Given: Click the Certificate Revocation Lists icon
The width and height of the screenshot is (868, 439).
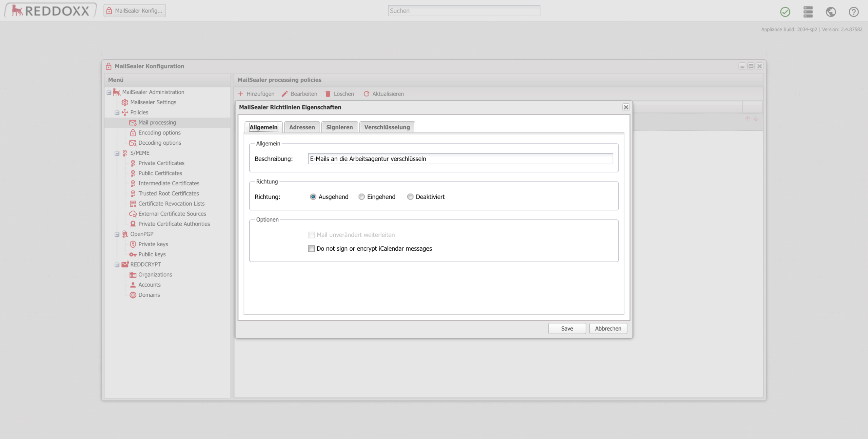Looking at the screenshot, I should pyautogui.click(x=133, y=204).
